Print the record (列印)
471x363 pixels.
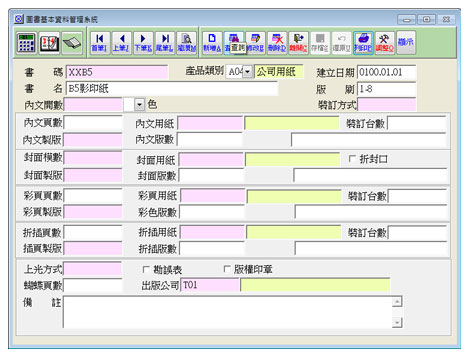[x=363, y=43]
